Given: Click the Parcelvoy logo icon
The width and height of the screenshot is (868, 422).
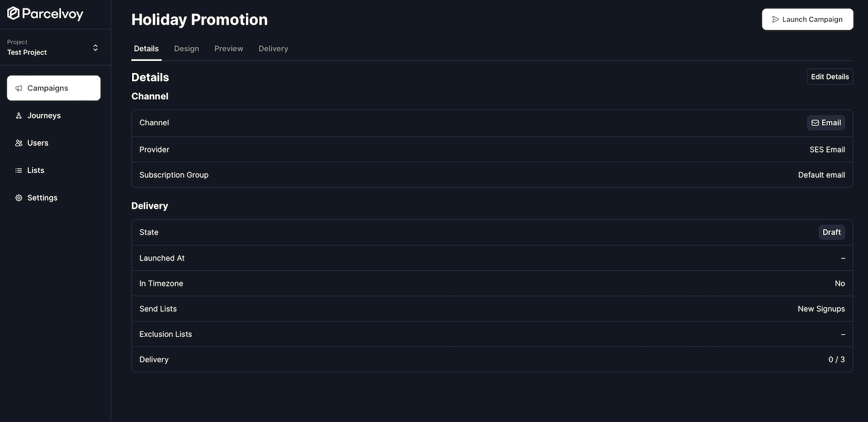Looking at the screenshot, I should pos(13,13).
